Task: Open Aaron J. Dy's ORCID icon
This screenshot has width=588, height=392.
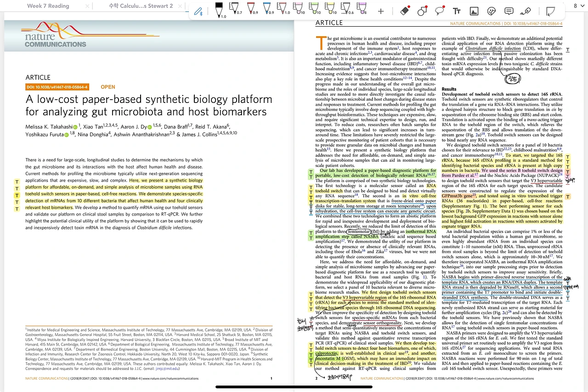Action: click(x=149, y=127)
